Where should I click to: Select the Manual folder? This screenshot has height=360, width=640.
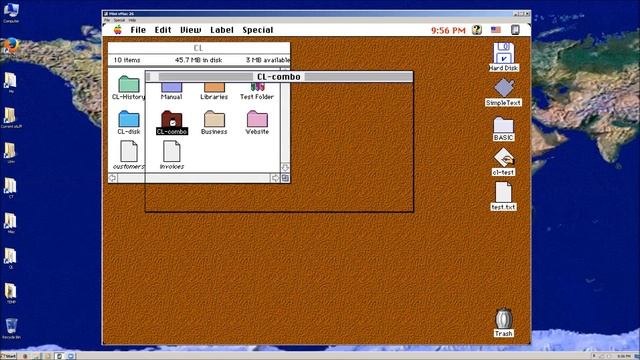coord(171,88)
